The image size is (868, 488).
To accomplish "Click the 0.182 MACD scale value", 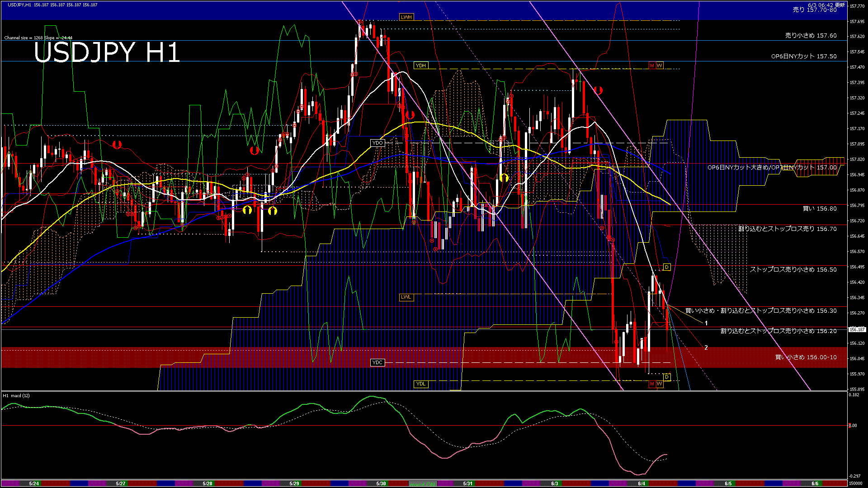I will (854, 394).
